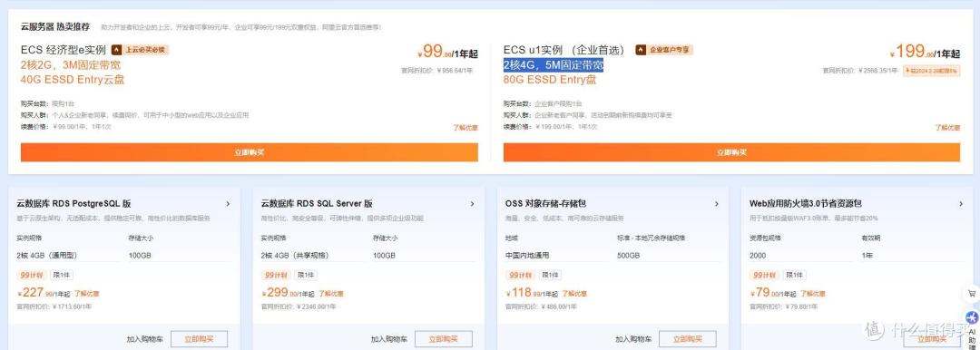Screen dimensions: 980x350
Task: Click 官网折扣价 ¥2346.00/1年 text
Action: [x=299, y=306]
